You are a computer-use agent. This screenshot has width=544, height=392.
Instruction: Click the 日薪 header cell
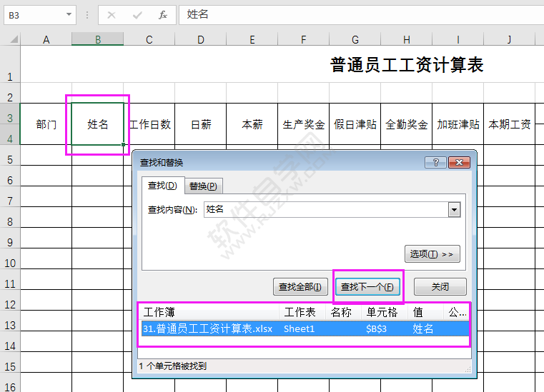coord(201,124)
